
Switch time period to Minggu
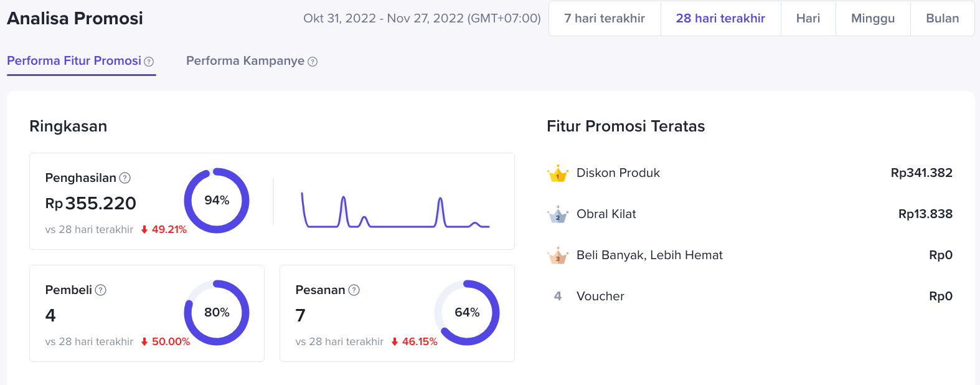point(873,19)
